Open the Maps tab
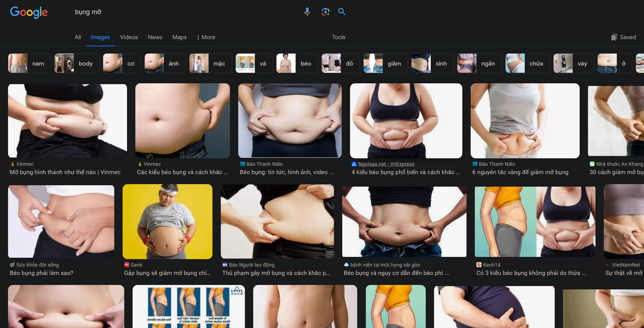 179,37
